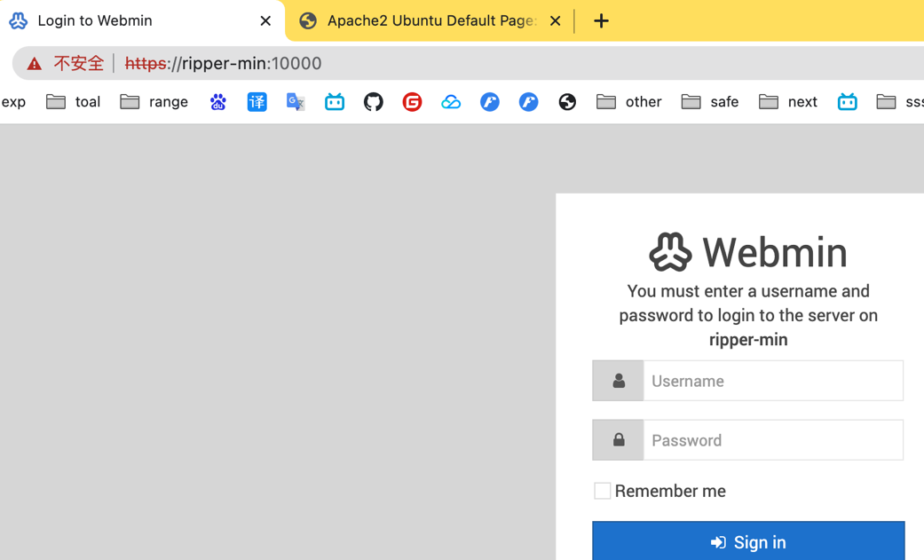Click the user icon beside Username

coord(618,381)
